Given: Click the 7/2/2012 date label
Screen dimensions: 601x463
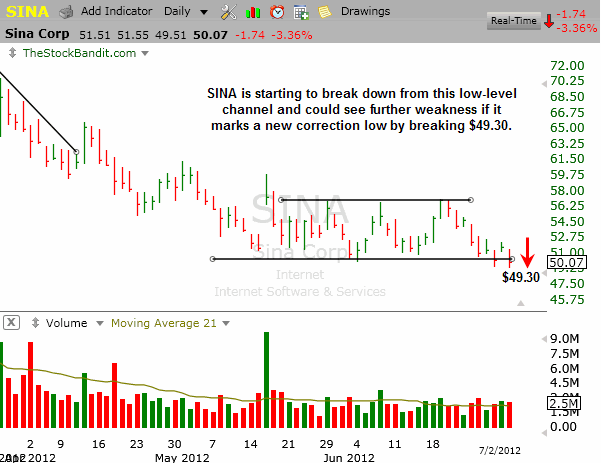Looking at the screenshot, I should (x=500, y=450).
